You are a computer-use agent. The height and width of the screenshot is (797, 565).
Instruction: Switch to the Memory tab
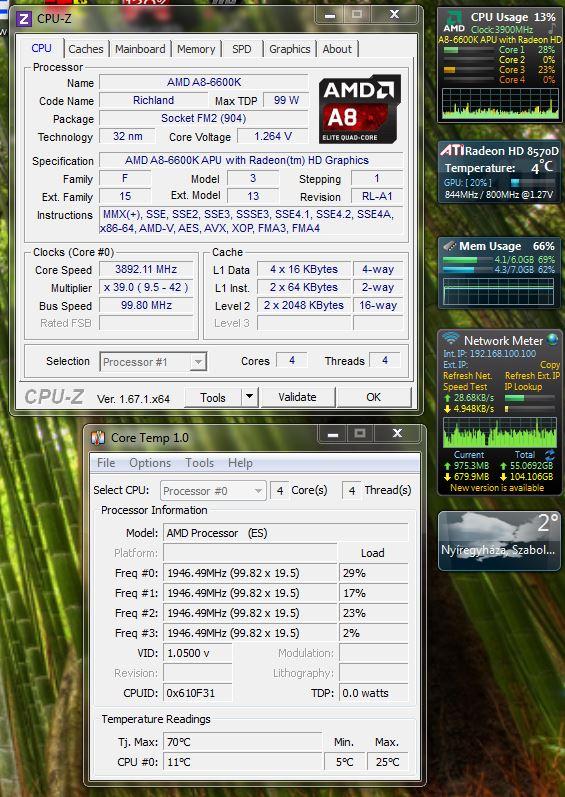(x=196, y=49)
